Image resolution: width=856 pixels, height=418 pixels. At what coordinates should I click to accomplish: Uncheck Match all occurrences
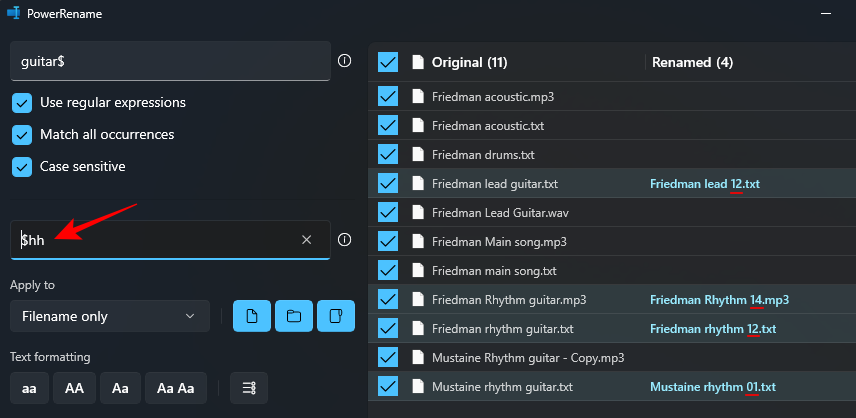(22, 134)
